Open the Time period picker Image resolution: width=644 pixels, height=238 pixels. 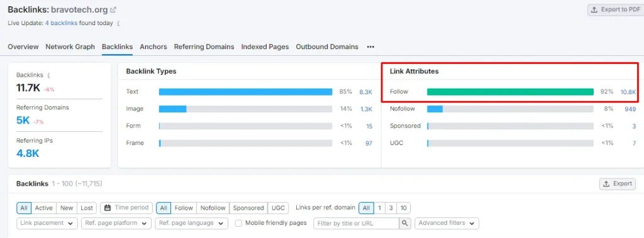[x=126, y=208]
